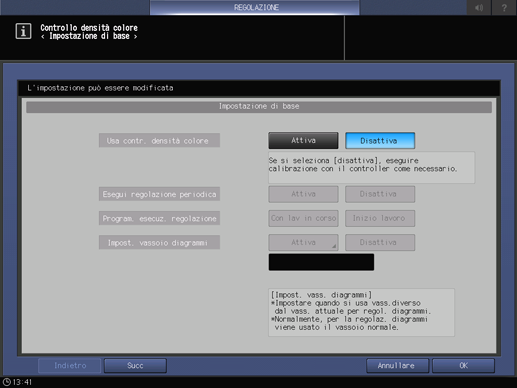Select Disattiva for Usa contr. densità colore

click(x=380, y=140)
